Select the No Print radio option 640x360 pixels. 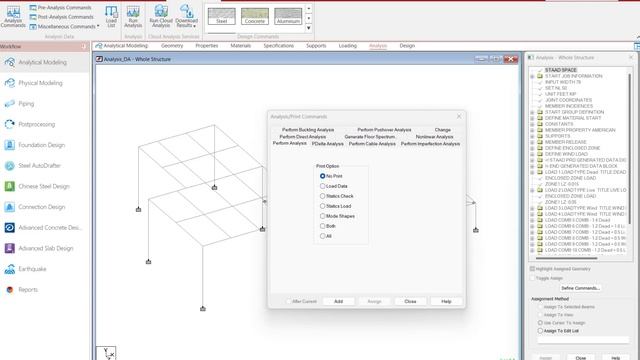point(322,176)
